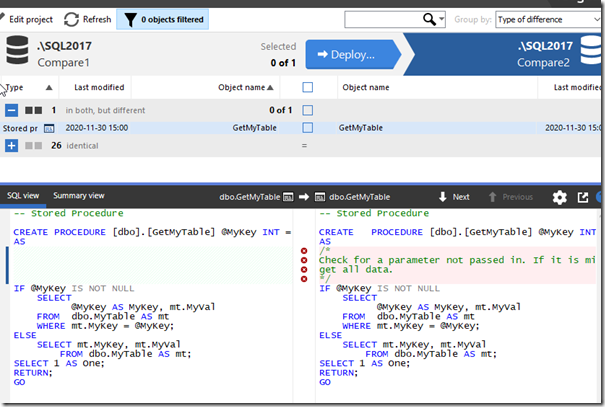Click the 'identical' group label
The height and width of the screenshot is (407, 605).
82,146
